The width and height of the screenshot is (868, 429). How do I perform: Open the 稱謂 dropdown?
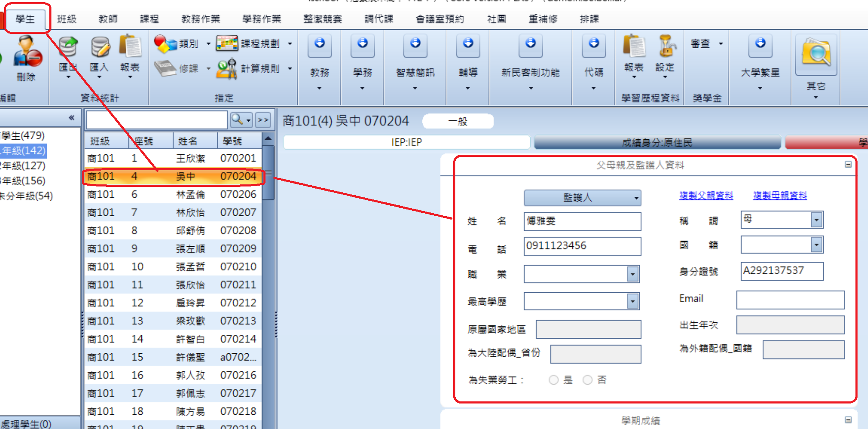[x=816, y=220]
